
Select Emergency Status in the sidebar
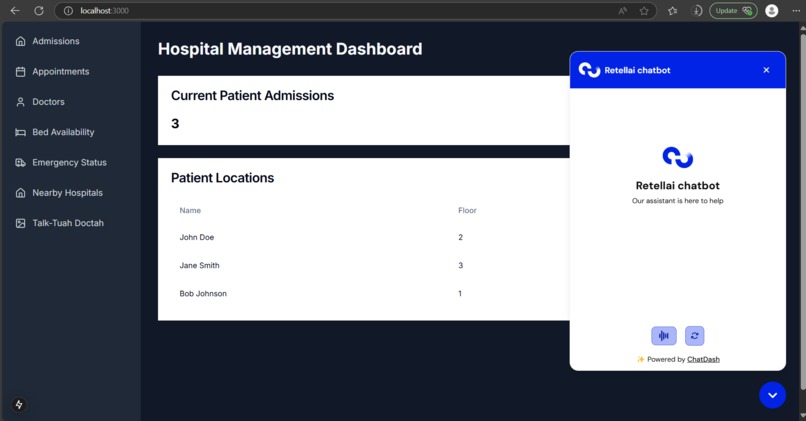coord(61,162)
